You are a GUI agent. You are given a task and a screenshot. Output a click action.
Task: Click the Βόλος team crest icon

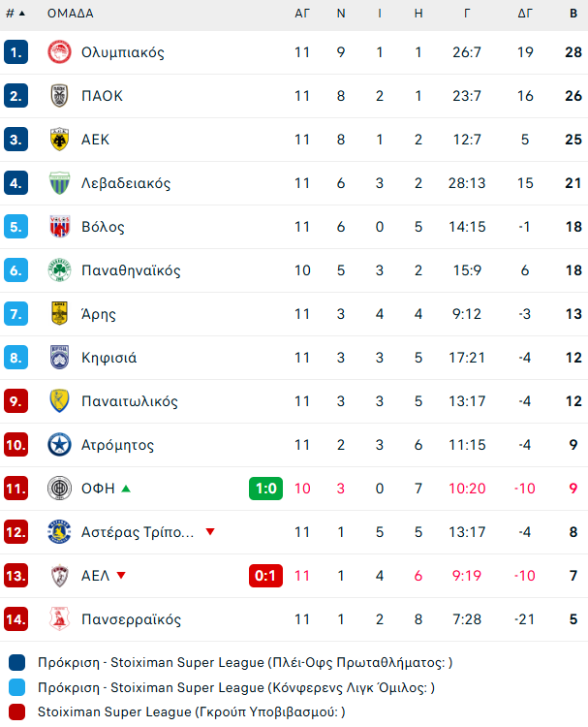[59, 227]
